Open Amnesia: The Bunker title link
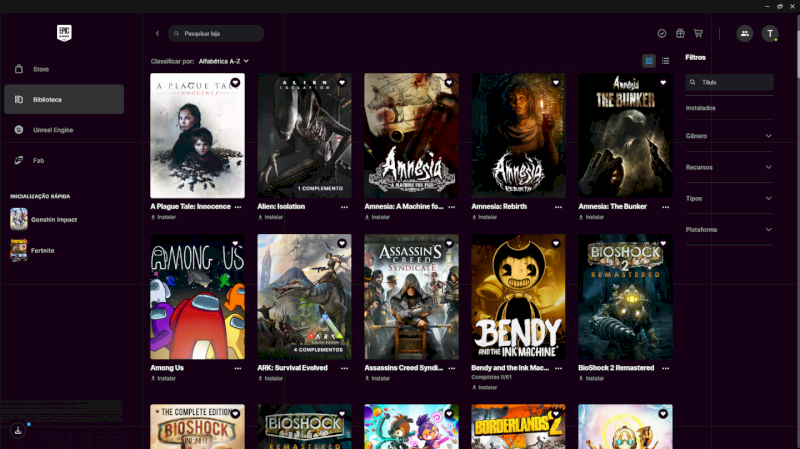 [612, 207]
